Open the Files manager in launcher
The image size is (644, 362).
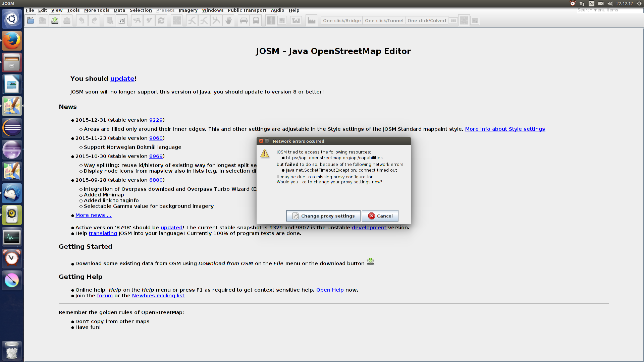click(x=12, y=62)
